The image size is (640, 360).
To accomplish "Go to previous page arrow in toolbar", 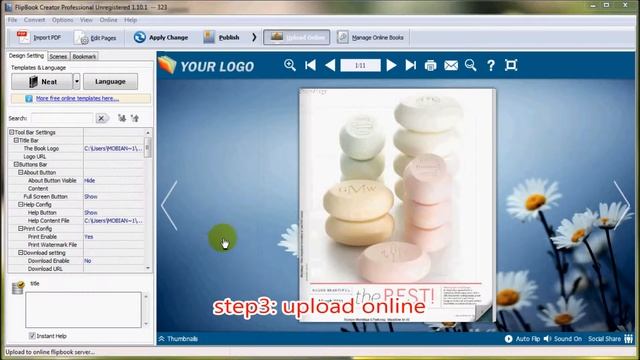I will pos(330,65).
